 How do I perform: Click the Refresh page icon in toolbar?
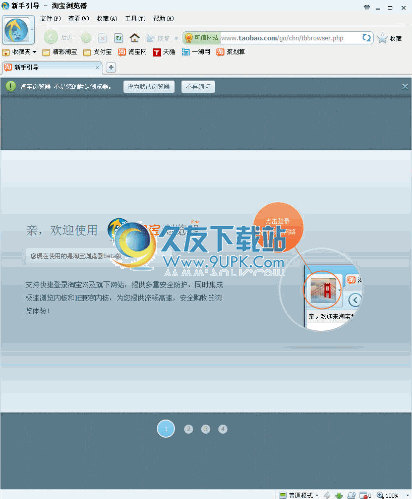click(118, 38)
